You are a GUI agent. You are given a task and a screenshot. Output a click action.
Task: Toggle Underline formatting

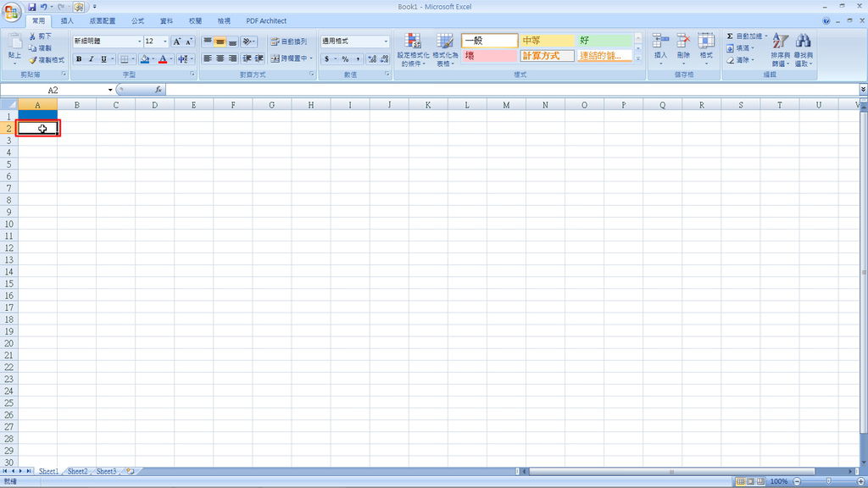point(103,58)
